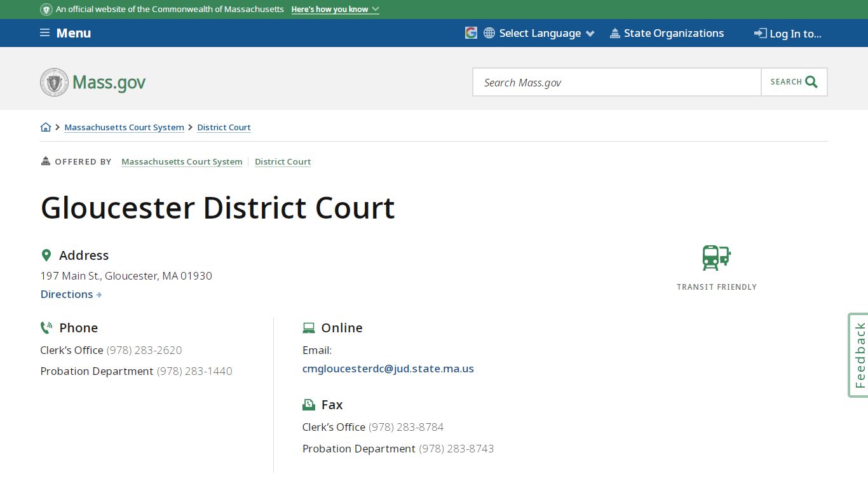Open the hamburger Menu button
Viewport: 868px width, 488px height.
(x=65, y=33)
